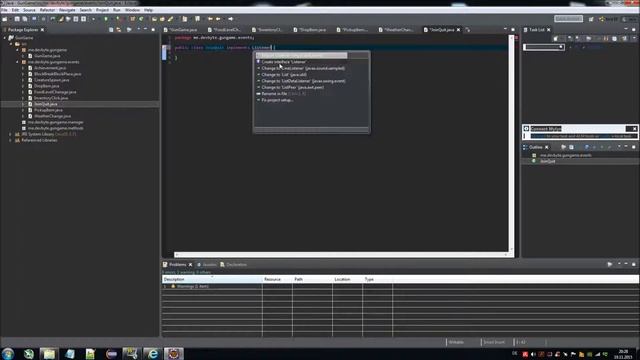The image size is (640, 360).
Task: Open the Refactor menu
Action: pos(47,10)
